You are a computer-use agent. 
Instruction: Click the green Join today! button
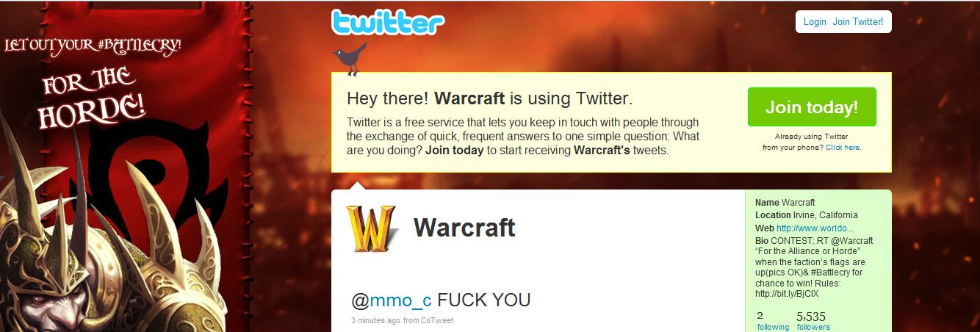click(x=812, y=107)
